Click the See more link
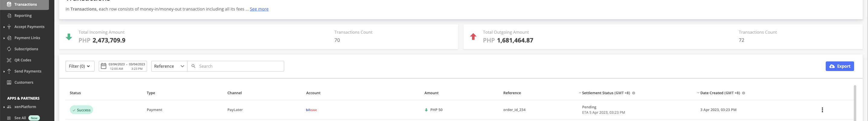 [259, 9]
